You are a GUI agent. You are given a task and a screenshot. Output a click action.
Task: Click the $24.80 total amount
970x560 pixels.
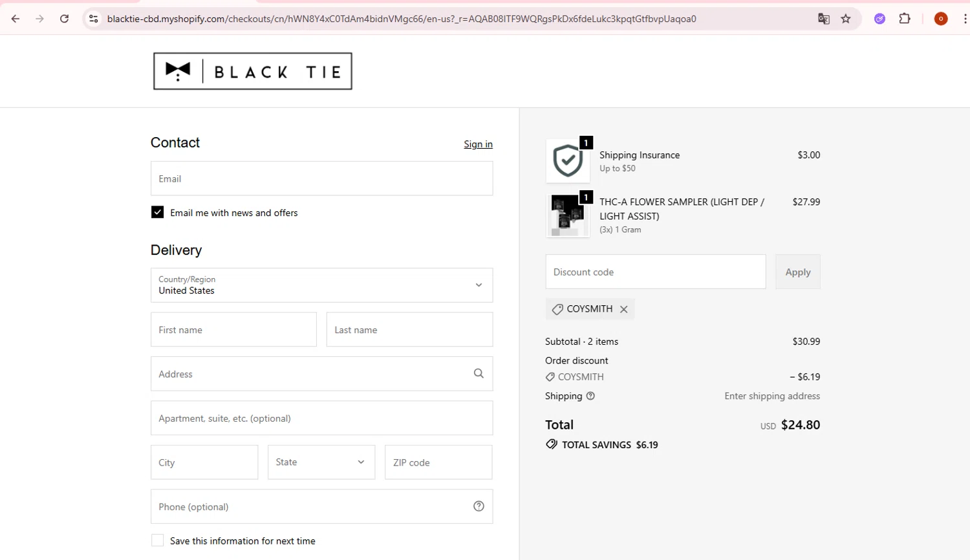[801, 425]
